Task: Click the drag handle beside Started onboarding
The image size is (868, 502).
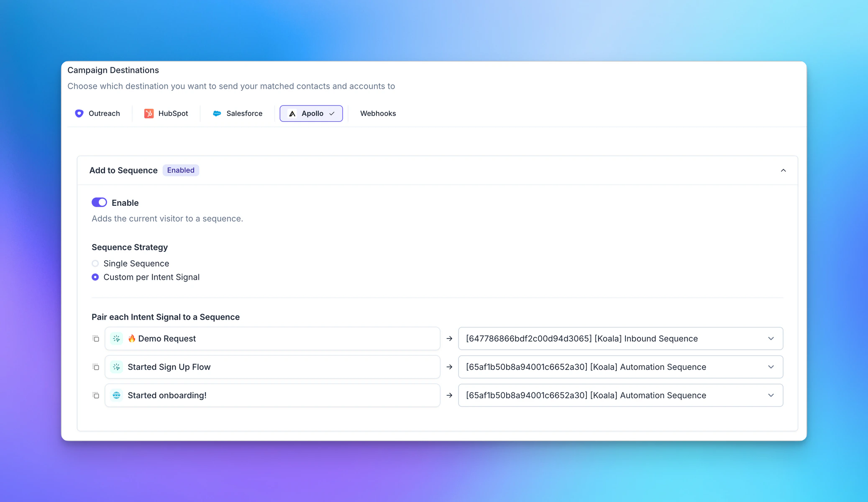Action: tap(96, 395)
